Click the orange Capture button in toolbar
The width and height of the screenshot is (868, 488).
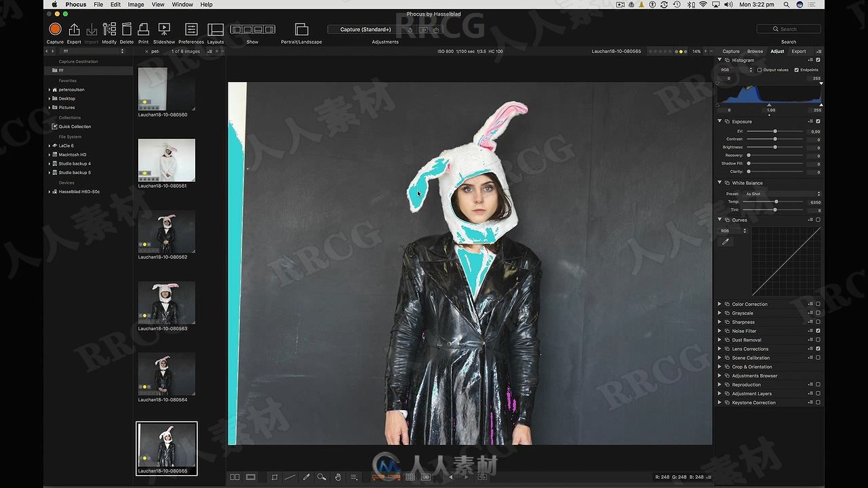[x=55, y=29]
